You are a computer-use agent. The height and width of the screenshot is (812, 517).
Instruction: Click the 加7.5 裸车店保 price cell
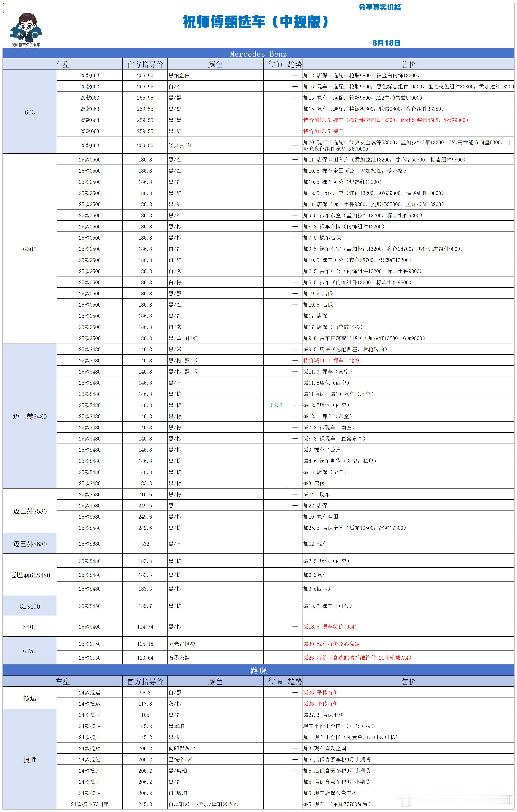[408, 237]
